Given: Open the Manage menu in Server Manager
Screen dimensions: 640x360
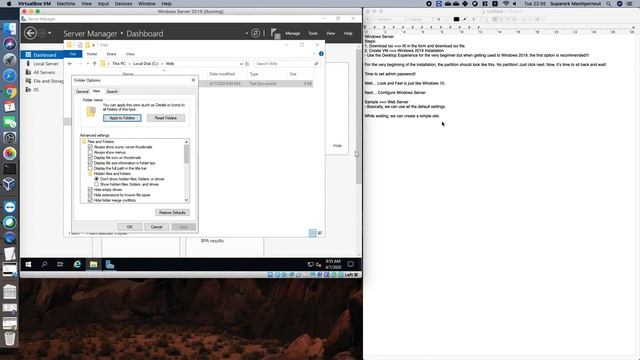Looking at the screenshot, I should (x=293, y=33).
